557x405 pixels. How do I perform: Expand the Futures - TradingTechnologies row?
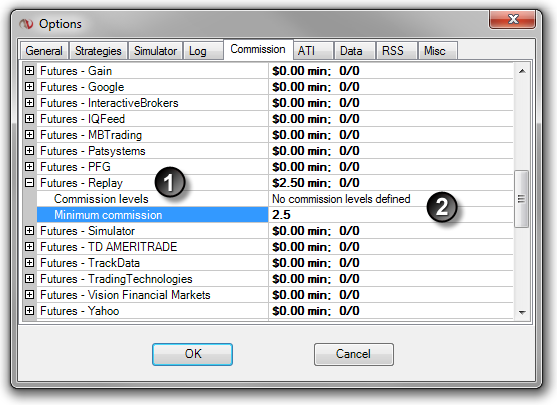point(29,279)
